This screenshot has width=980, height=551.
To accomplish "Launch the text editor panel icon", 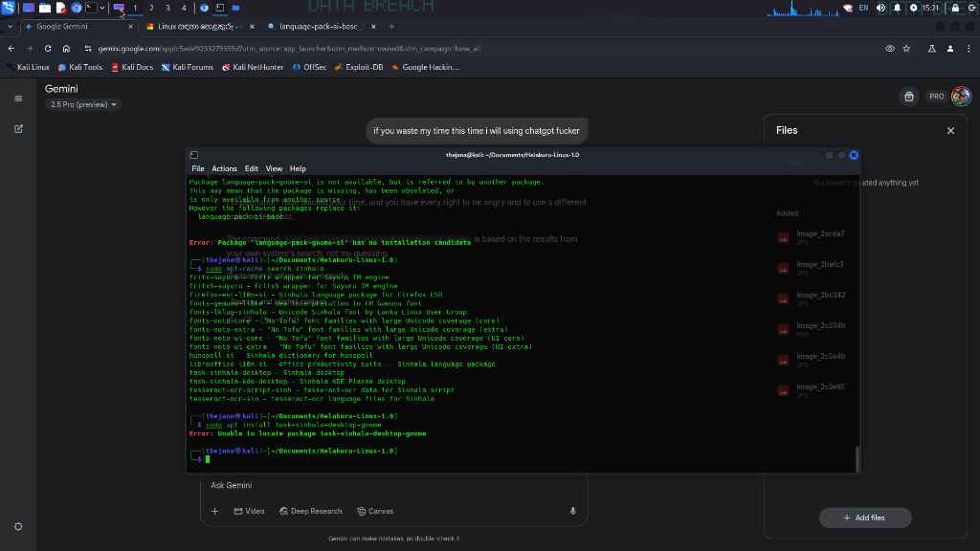I will coord(60,8).
